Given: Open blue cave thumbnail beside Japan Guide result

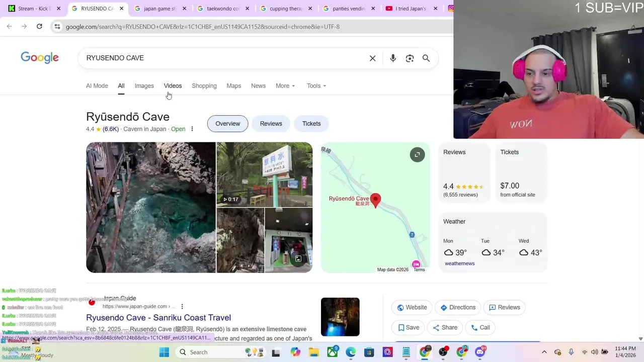Looking at the screenshot, I should [340, 317].
